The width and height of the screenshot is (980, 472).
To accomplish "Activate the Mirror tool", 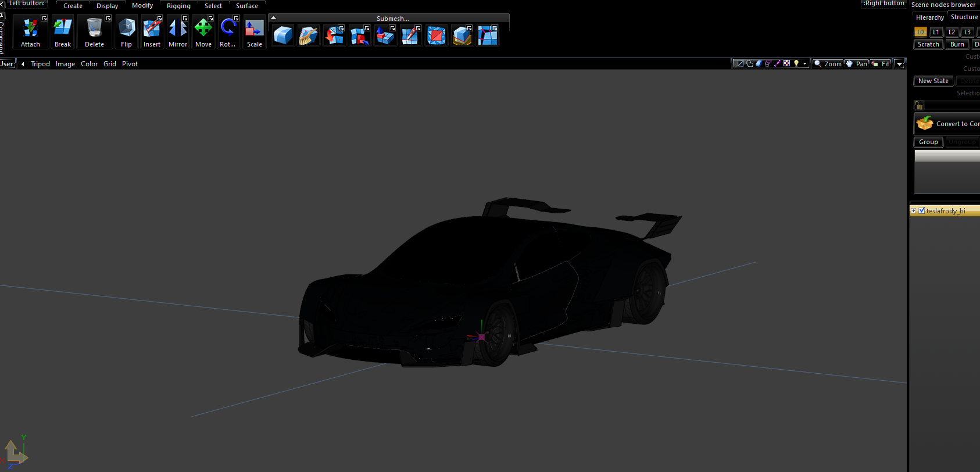I will (x=178, y=32).
